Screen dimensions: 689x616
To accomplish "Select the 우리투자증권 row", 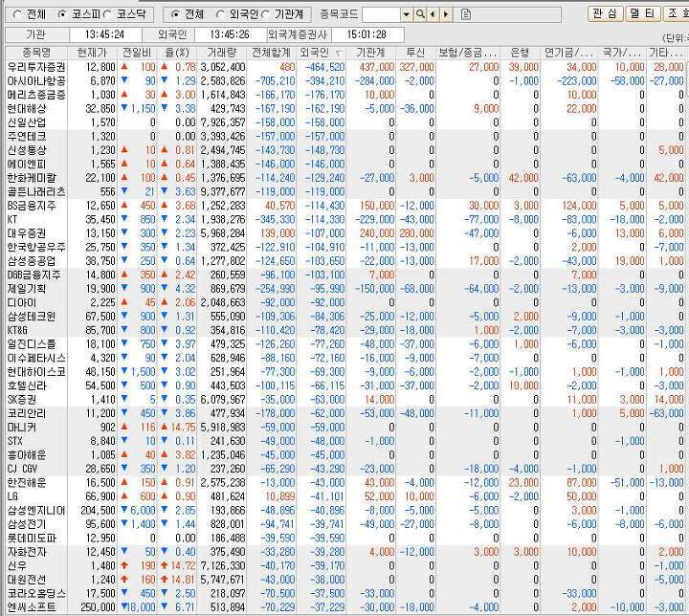I will (347, 67).
